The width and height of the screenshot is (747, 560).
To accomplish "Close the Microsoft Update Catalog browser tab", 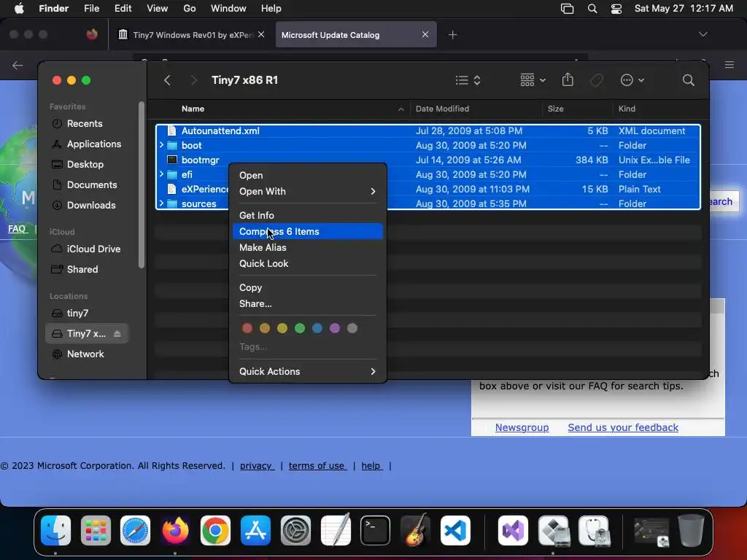I will (425, 34).
